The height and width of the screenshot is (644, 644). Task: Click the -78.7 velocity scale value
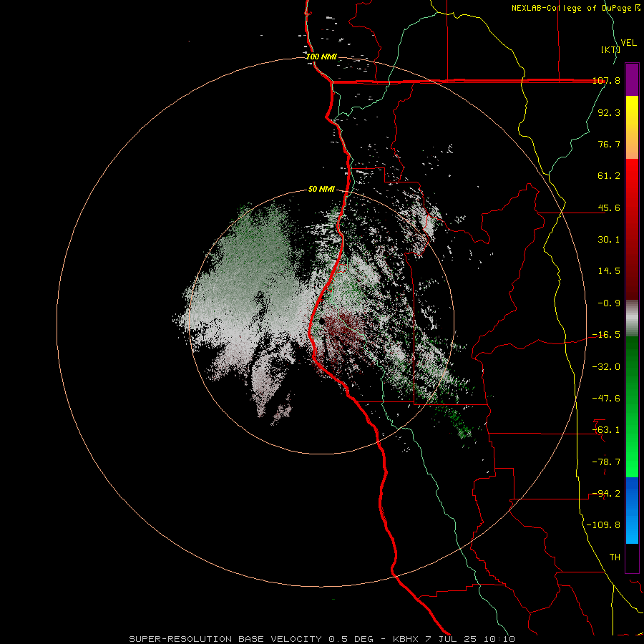point(607,462)
